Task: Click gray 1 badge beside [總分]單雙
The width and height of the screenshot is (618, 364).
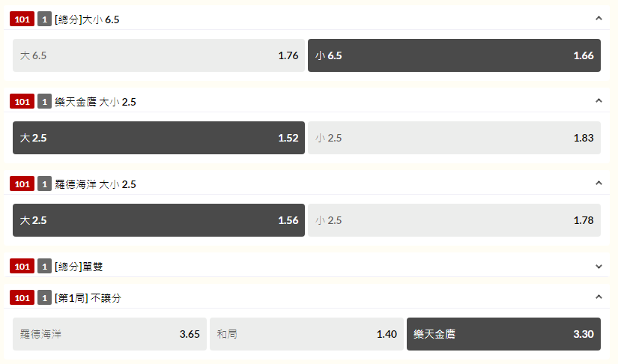Action: [44, 267]
